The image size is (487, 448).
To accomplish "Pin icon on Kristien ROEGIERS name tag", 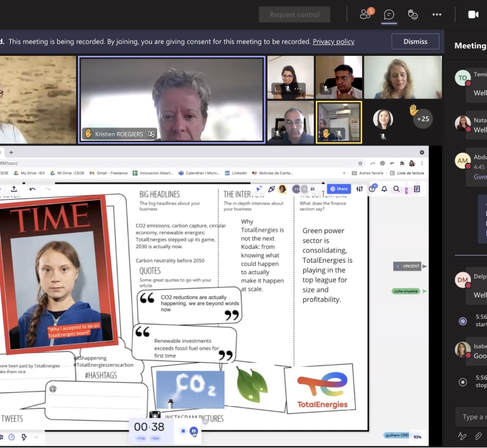I will [152, 134].
